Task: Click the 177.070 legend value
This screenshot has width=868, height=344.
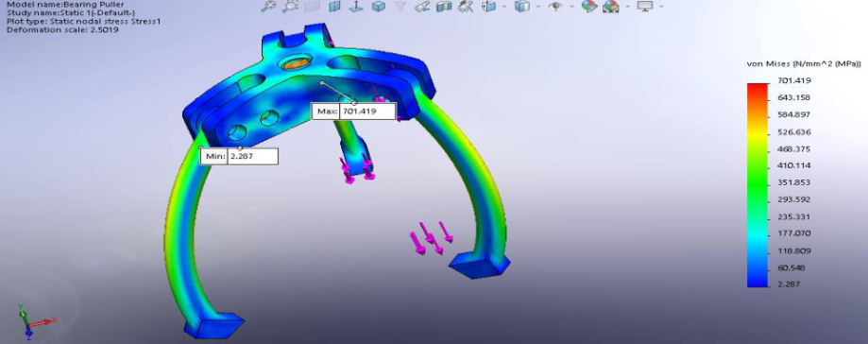Action: tap(793, 233)
